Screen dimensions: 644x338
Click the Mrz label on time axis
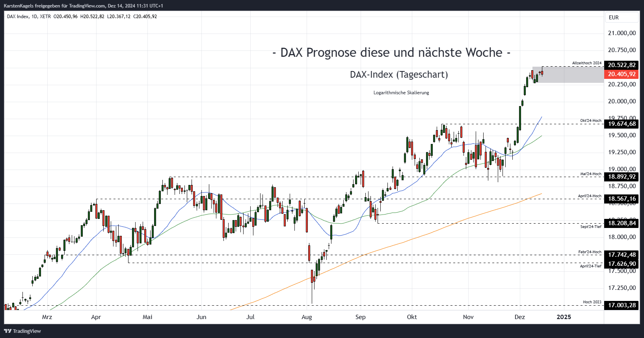47,317
